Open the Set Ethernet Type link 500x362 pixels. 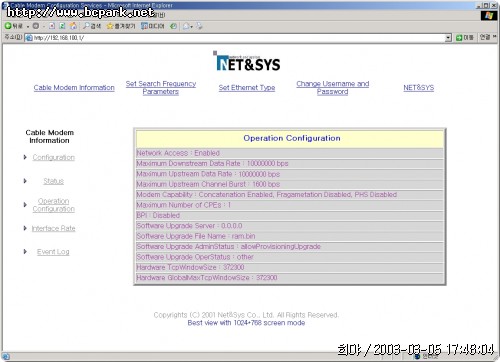point(247,88)
